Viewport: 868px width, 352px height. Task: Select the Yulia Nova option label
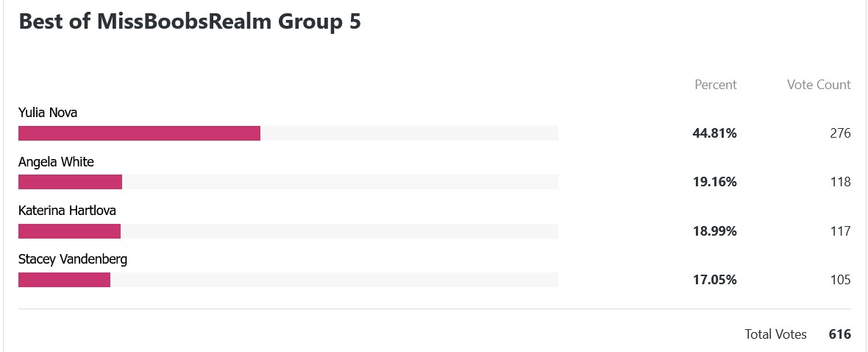tap(48, 113)
